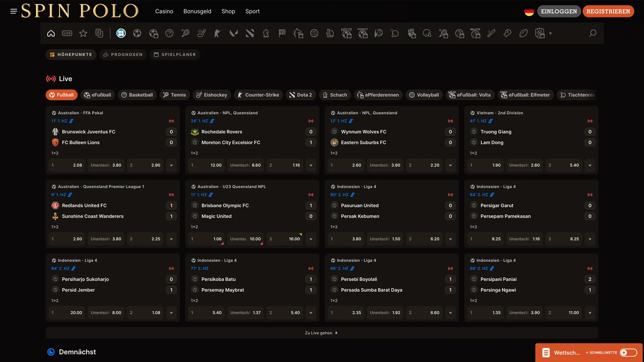Select the Blitz basketball icon
The height and width of the screenshot is (362, 644).
coord(475,33)
